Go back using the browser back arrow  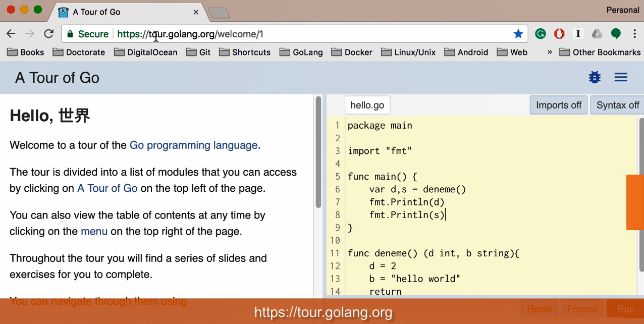(11, 34)
